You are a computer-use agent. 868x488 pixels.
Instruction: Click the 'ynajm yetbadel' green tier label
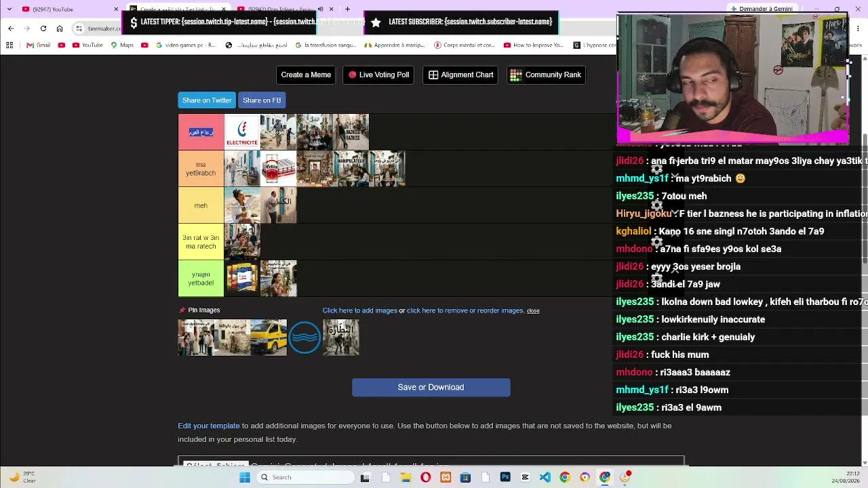click(x=201, y=279)
